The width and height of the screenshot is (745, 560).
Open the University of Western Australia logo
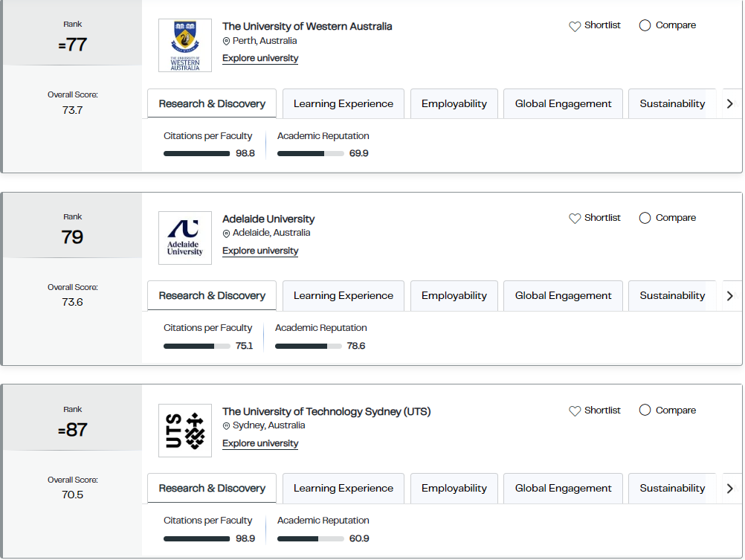coord(185,45)
